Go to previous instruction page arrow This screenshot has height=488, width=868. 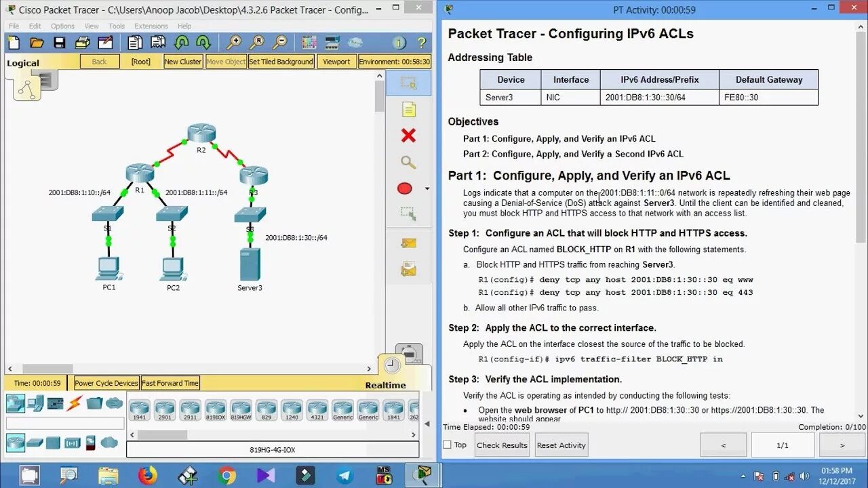tap(724, 445)
